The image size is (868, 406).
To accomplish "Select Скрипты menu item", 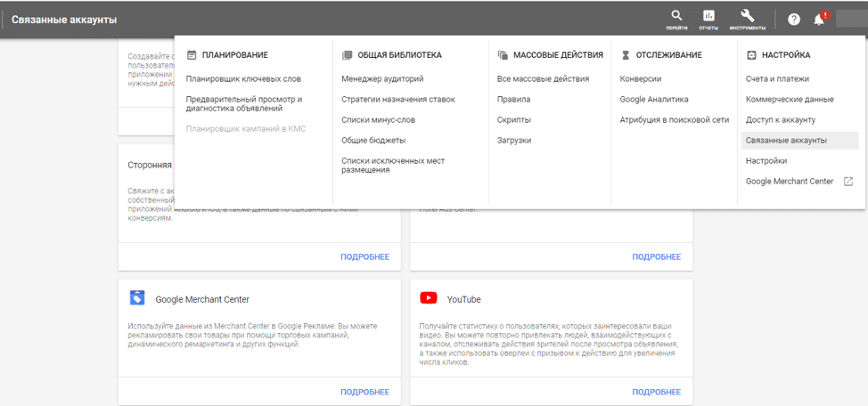I will (514, 120).
